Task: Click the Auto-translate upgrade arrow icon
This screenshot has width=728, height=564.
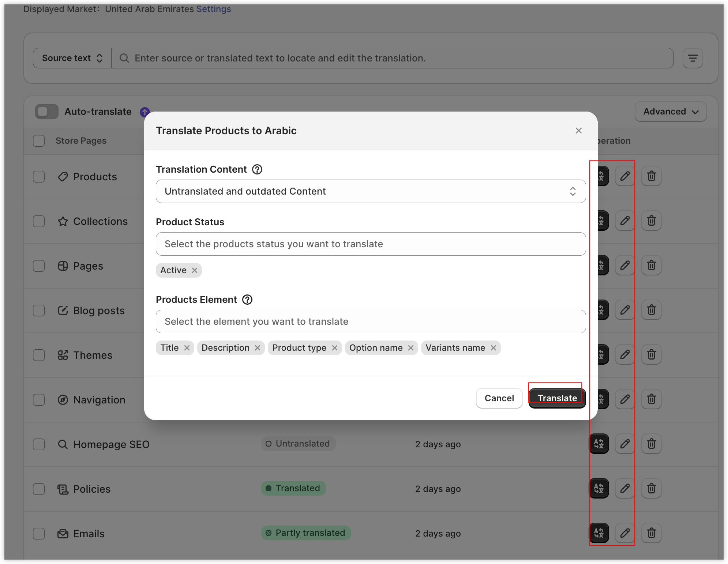Action: [x=145, y=112]
